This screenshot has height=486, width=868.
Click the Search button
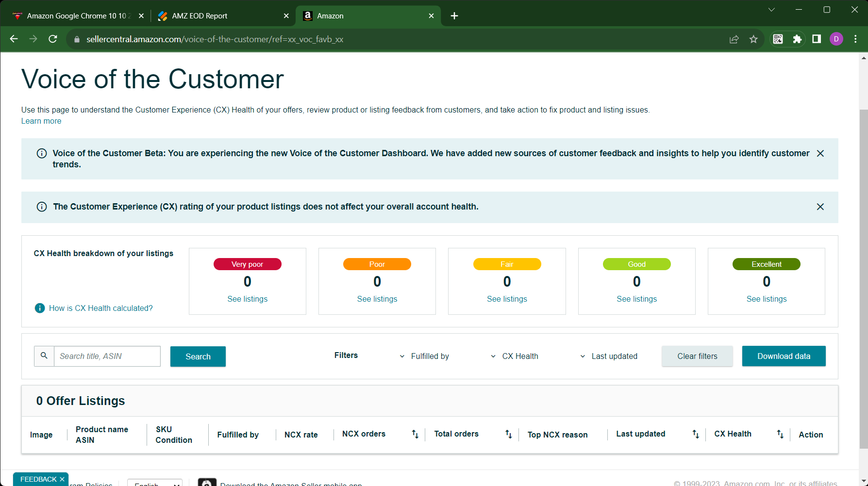coord(198,356)
